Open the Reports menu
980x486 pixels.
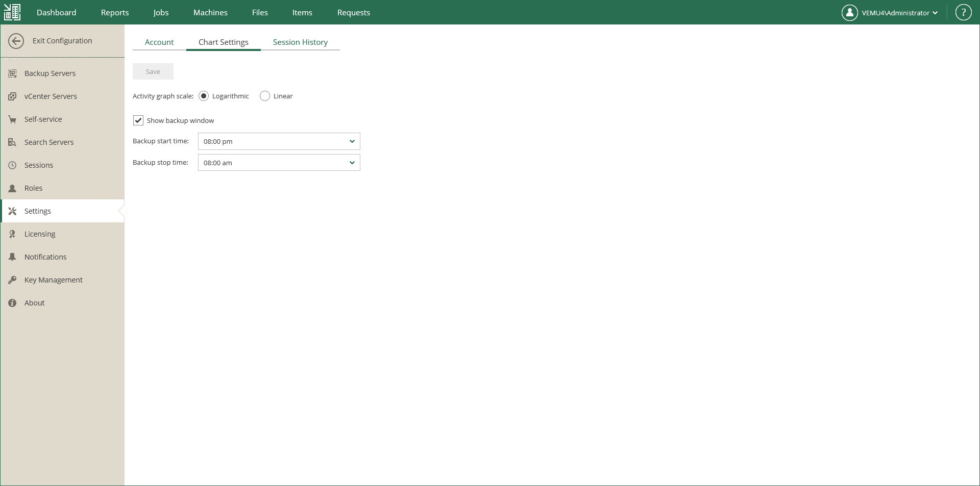pyautogui.click(x=115, y=12)
